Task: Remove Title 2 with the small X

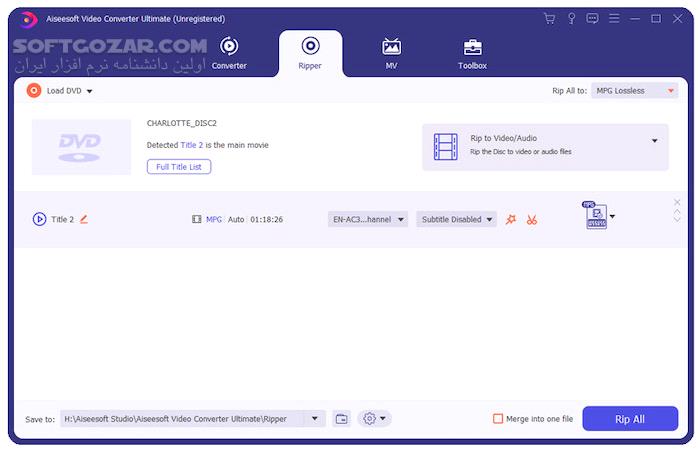Action: coord(677,202)
